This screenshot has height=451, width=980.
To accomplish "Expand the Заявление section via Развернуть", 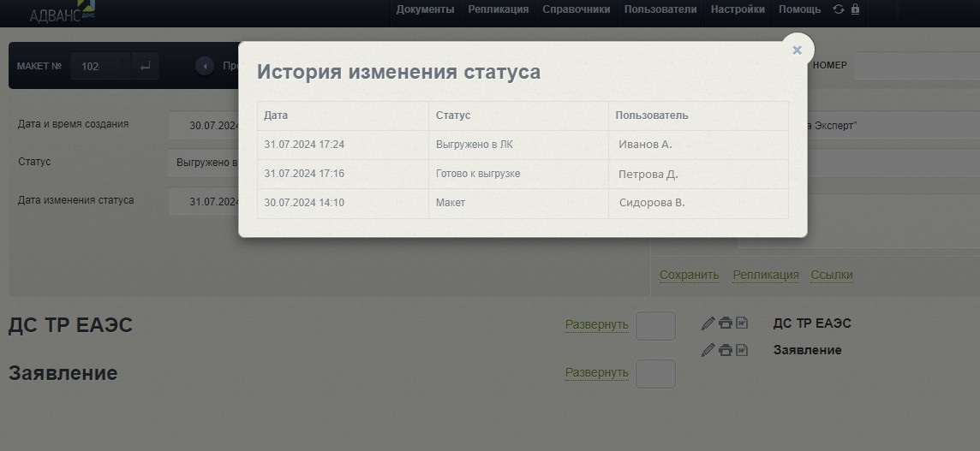I will [596, 373].
